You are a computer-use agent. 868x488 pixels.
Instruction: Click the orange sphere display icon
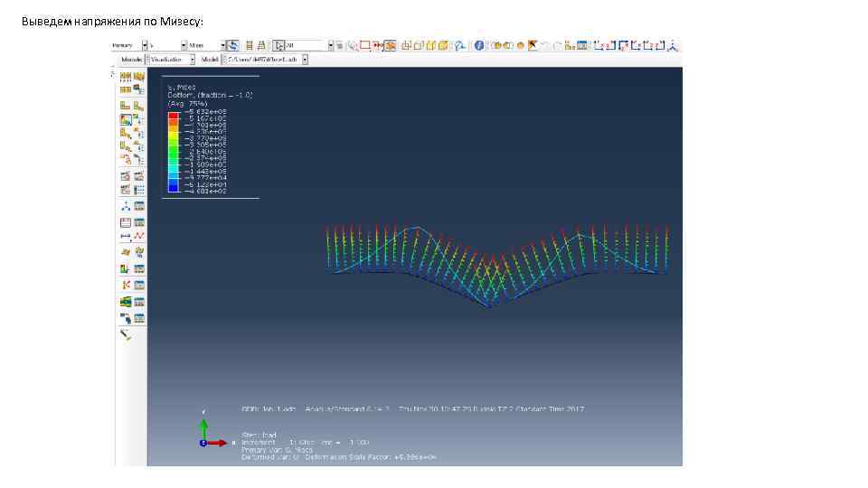pyautogui.click(x=521, y=45)
